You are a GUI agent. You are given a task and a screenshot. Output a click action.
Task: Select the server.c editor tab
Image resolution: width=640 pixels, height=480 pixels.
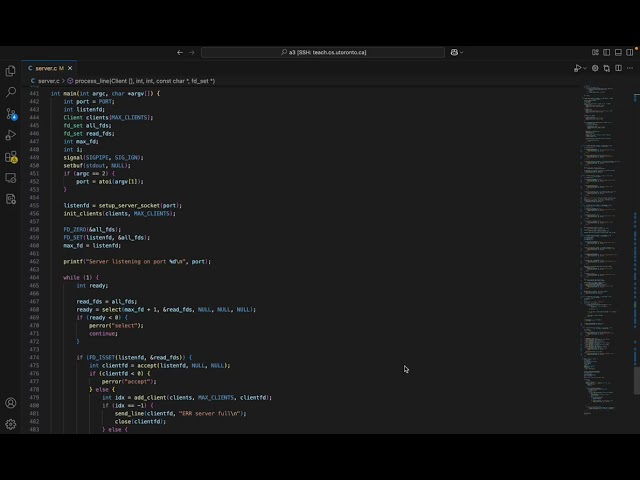[49, 68]
